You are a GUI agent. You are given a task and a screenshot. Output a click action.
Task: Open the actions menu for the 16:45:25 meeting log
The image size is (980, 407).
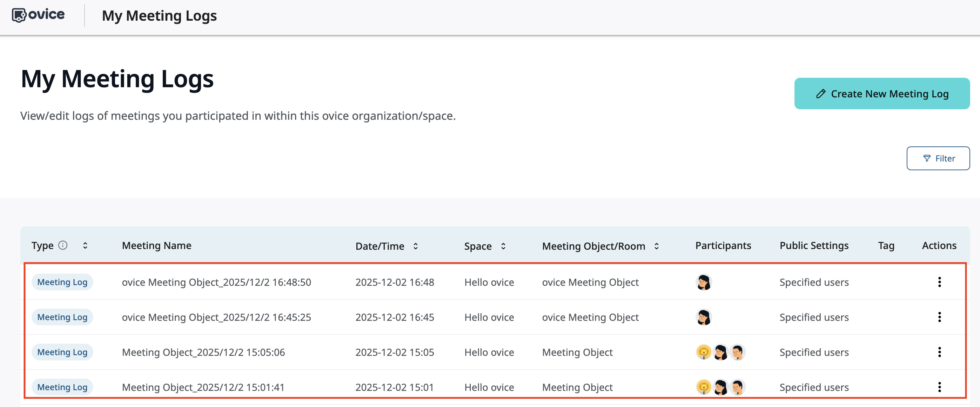point(940,317)
